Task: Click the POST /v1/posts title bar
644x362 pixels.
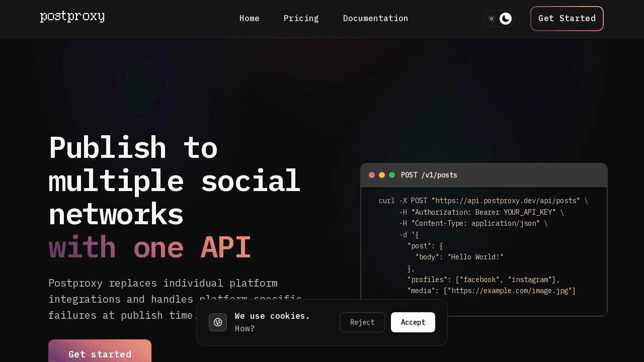Action: tap(429, 175)
